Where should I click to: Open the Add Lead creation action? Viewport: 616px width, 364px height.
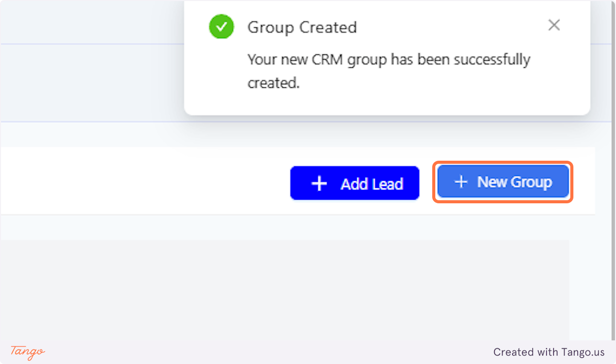pyautogui.click(x=355, y=183)
